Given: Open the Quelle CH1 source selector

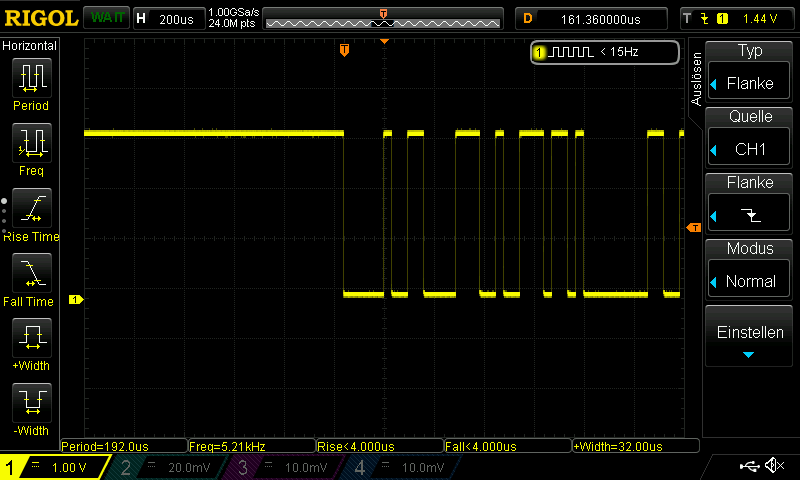Looking at the screenshot, I should tap(750, 136).
